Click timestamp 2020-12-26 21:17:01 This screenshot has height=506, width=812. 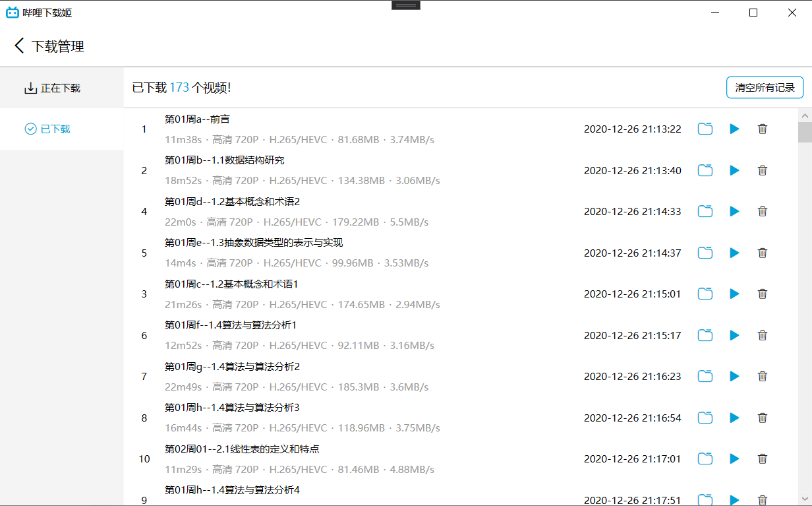(x=633, y=459)
